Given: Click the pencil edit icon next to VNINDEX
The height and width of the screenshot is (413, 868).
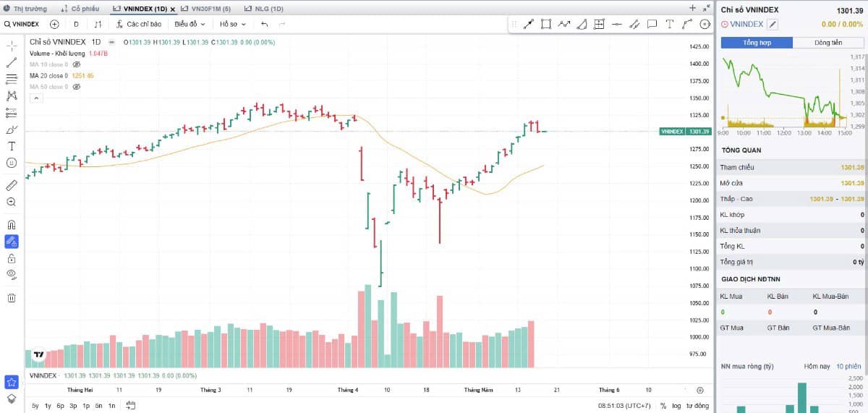Looking at the screenshot, I should coord(773,24).
